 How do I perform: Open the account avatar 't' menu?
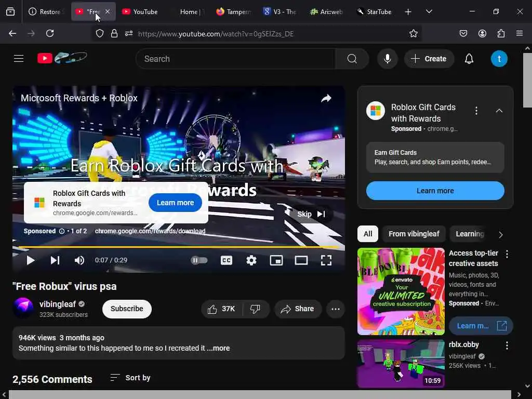click(499, 59)
